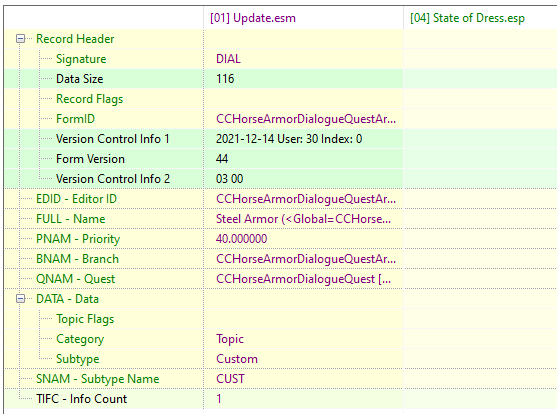Click the Info Count value 1

click(x=219, y=399)
